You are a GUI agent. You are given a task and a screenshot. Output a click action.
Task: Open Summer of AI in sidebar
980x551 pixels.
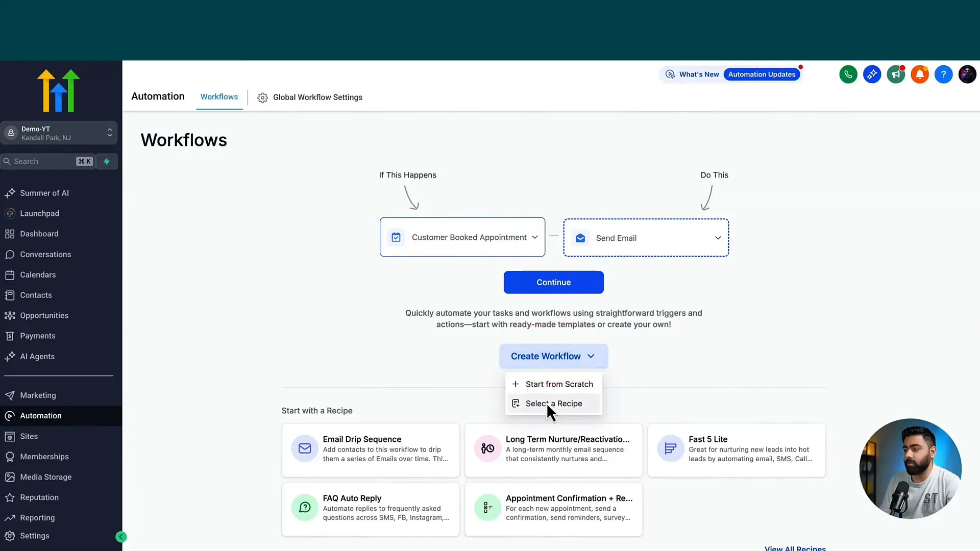44,193
